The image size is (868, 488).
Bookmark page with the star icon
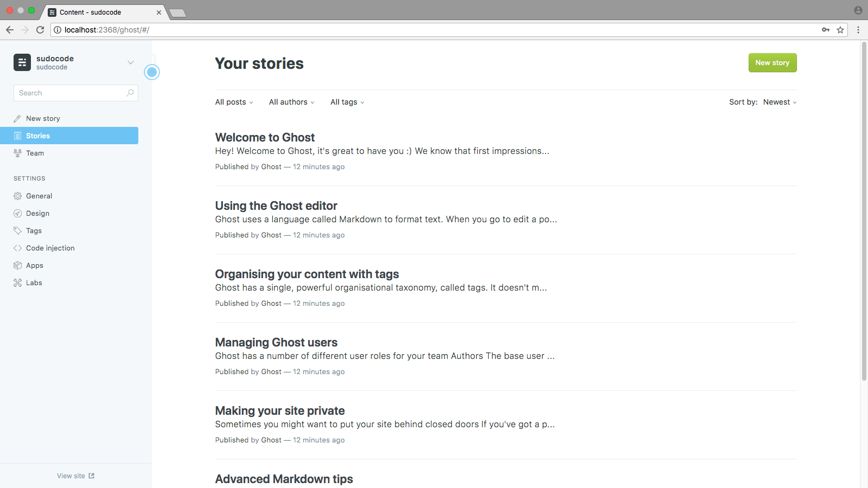coord(840,30)
